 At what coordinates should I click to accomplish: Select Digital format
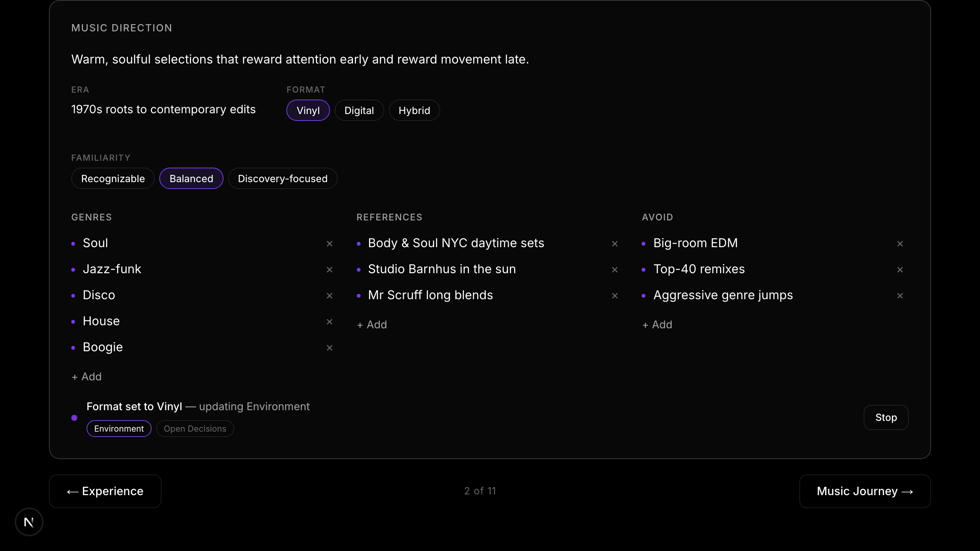pos(359,110)
